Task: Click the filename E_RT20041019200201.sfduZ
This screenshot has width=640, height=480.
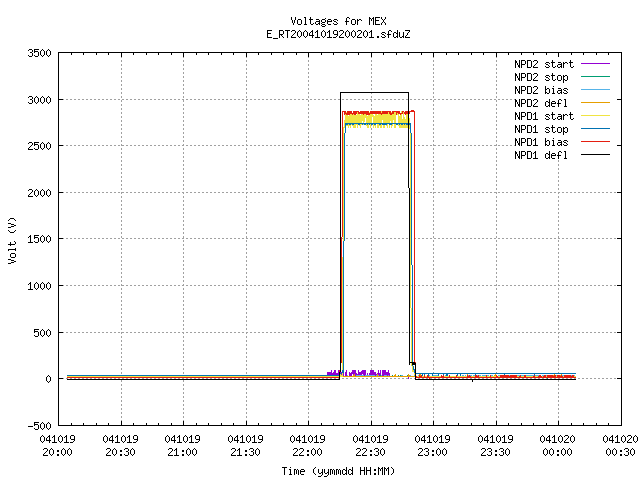Action: [338, 34]
